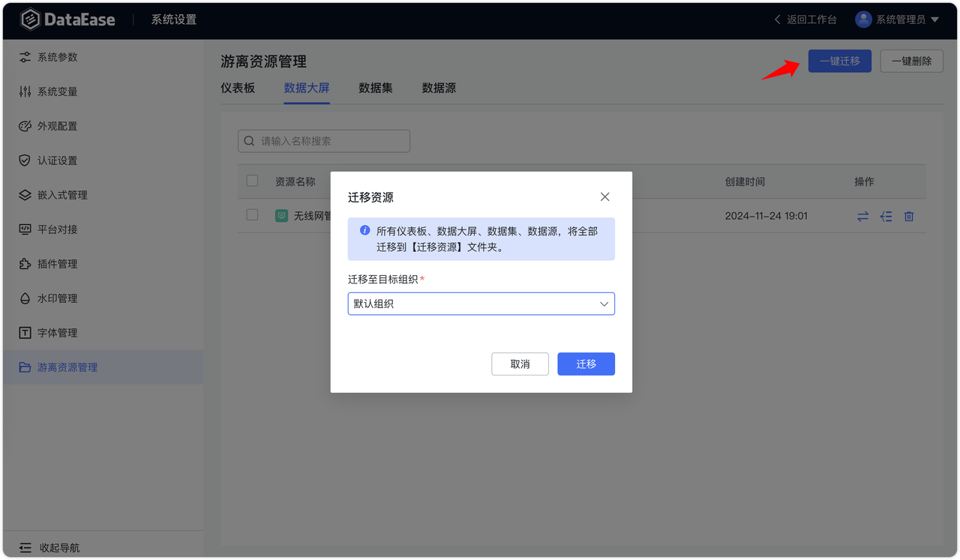Switch to 数据源 tab
This screenshot has height=560, width=960.
(439, 88)
